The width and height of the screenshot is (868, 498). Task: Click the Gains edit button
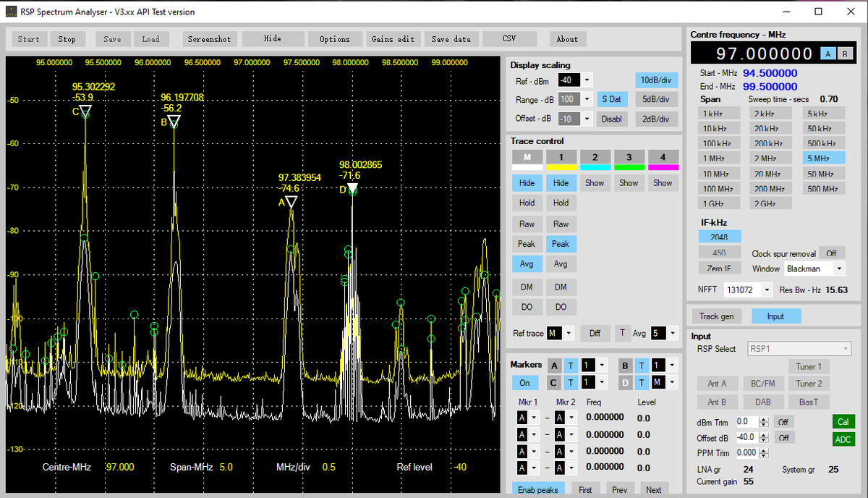click(x=393, y=39)
